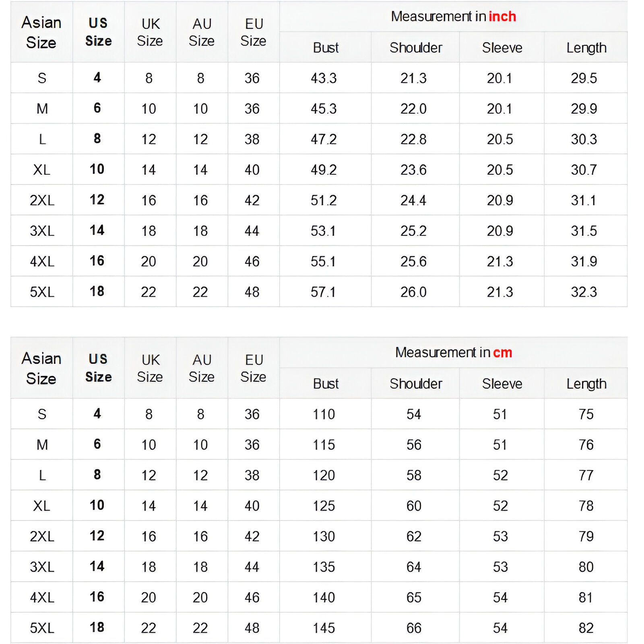Click the Bust header in the inch table
The width and height of the screenshot is (644, 644).
(x=326, y=48)
